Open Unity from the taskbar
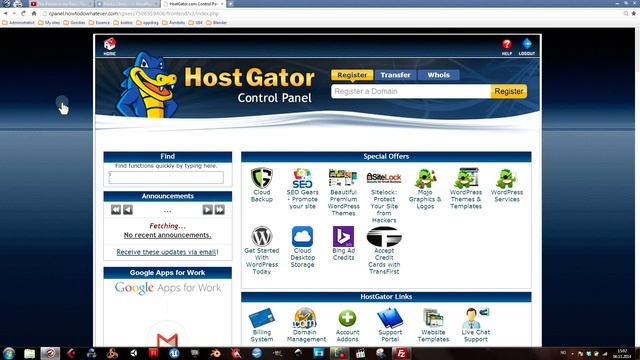 133,353
